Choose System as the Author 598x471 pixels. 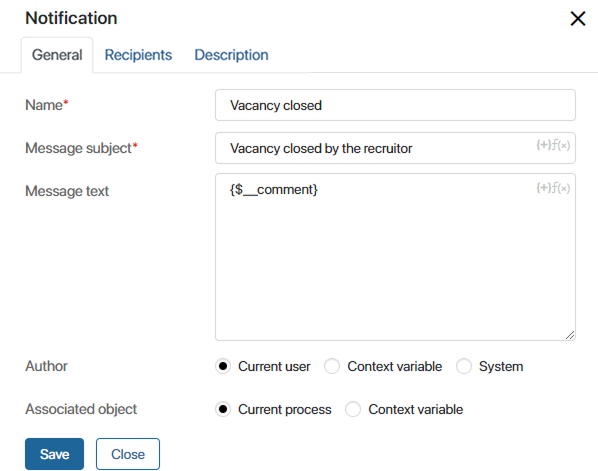464,366
